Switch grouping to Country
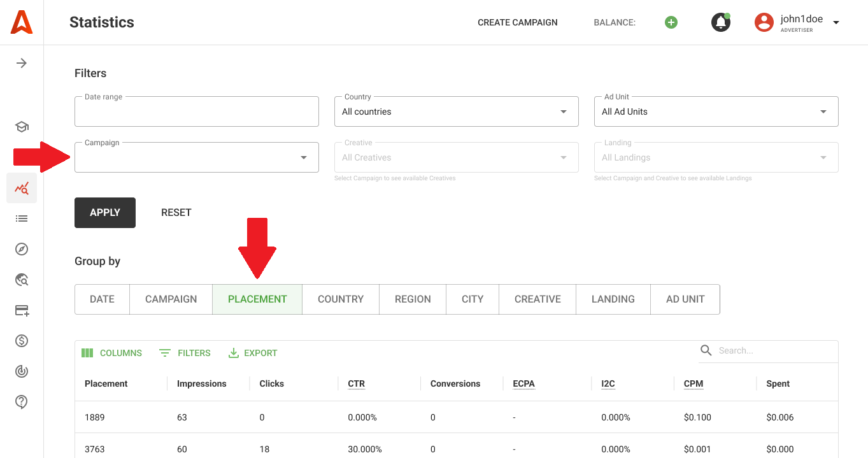The width and height of the screenshot is (868, 458). click(x=341, y=299)
